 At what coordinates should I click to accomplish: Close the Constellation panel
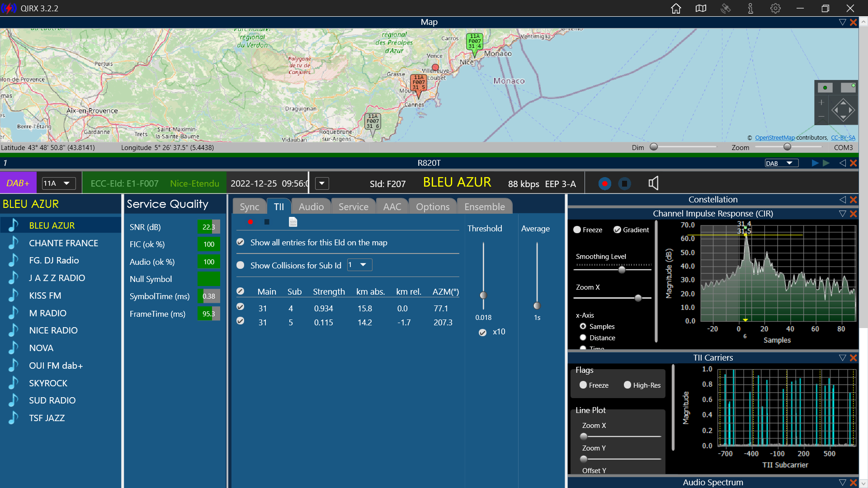tap(854, 200)
